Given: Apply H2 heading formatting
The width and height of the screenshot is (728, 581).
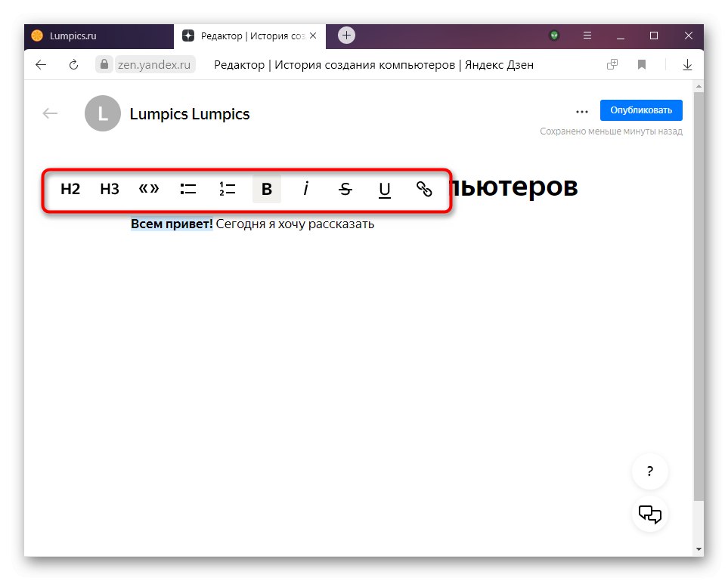Looking at the screenshot, I should [x=70, y=190].
